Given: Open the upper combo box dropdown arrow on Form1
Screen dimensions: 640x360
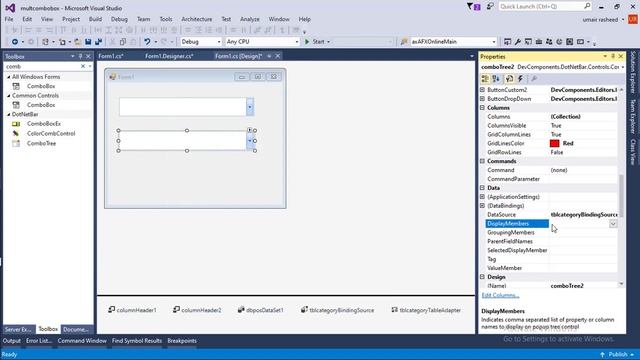Looking at the screenshot, I should click(x=250, y=107).
